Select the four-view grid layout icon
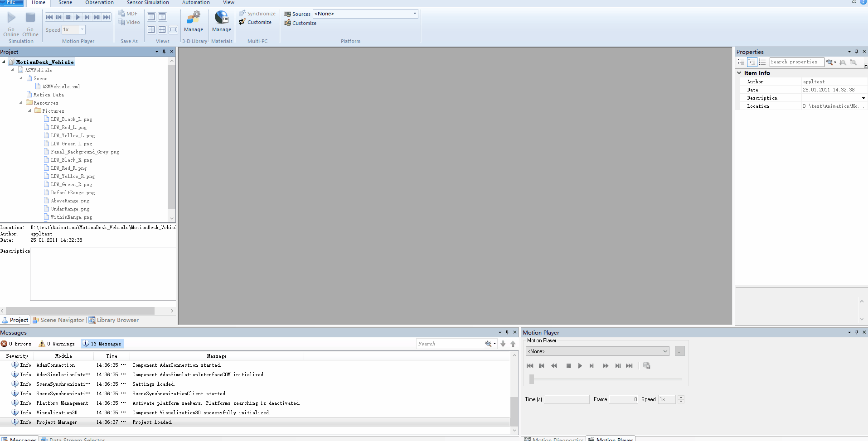Screen dimensions: 868x441 click(162, 29)
